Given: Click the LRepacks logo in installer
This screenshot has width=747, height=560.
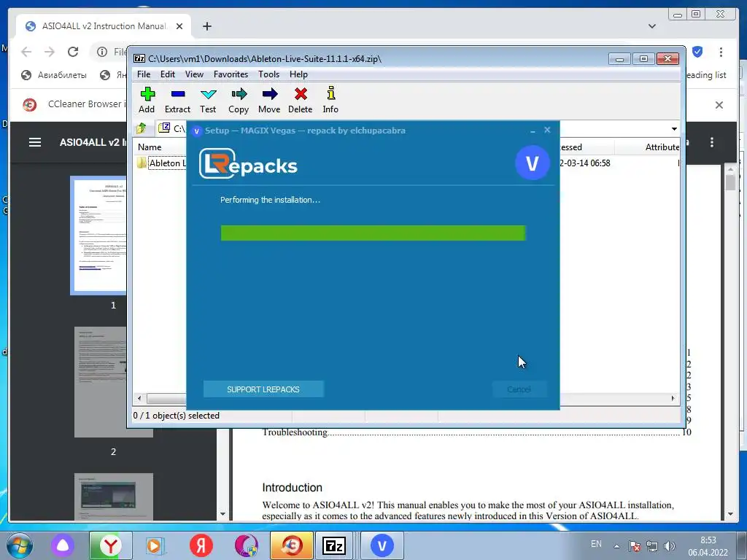Looking at the screenshot, I should point(248,163).
